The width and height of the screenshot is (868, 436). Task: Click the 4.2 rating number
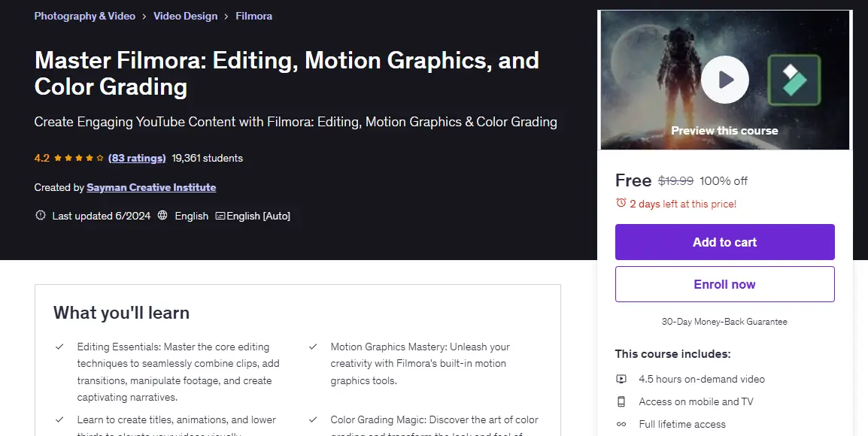pyautogui.click(x=41, y=159)
